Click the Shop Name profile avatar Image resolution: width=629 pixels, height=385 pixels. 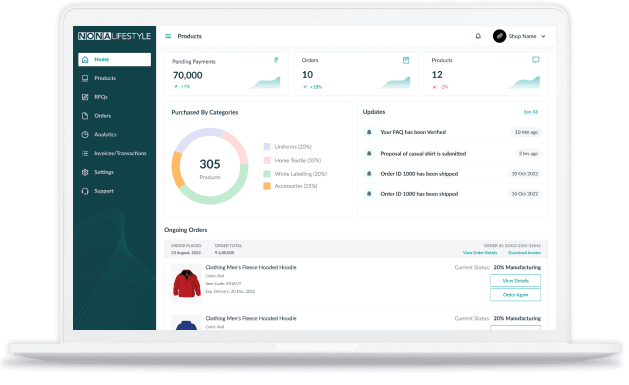[x=499, y=36]
